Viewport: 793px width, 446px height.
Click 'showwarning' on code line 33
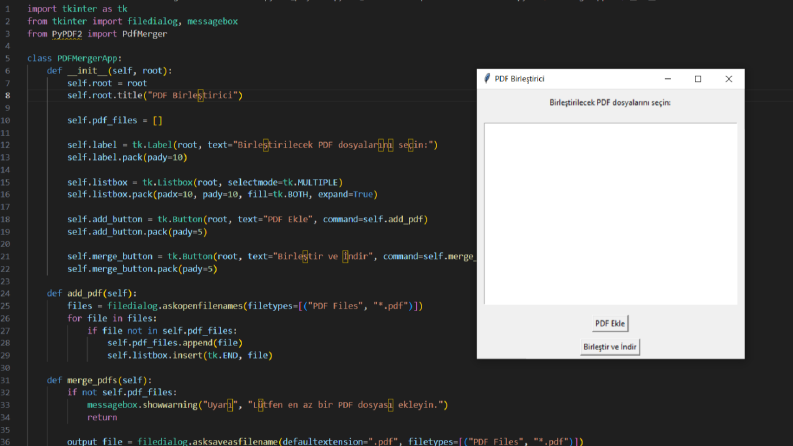pos(170,405)
